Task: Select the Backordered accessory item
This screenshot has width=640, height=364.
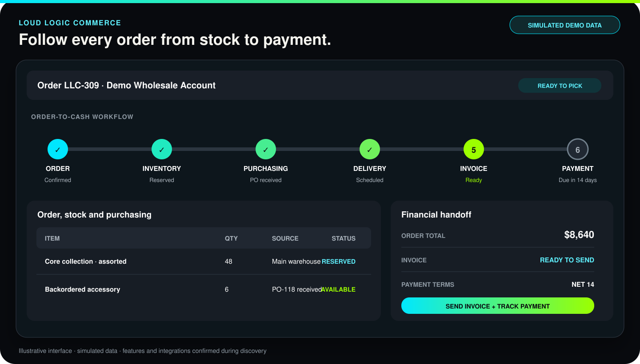Action: coord(83,289)
